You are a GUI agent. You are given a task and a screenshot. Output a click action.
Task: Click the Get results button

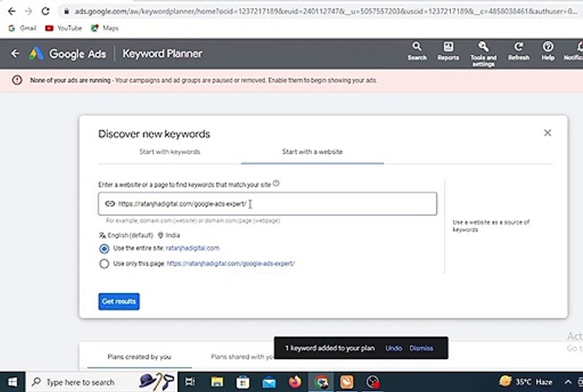119,301
